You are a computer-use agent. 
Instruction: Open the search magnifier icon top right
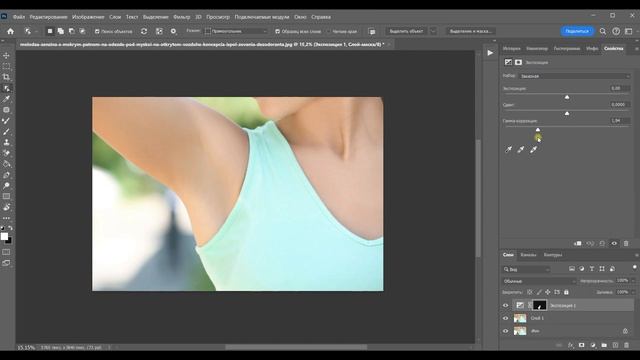click(x=603, y=31)
